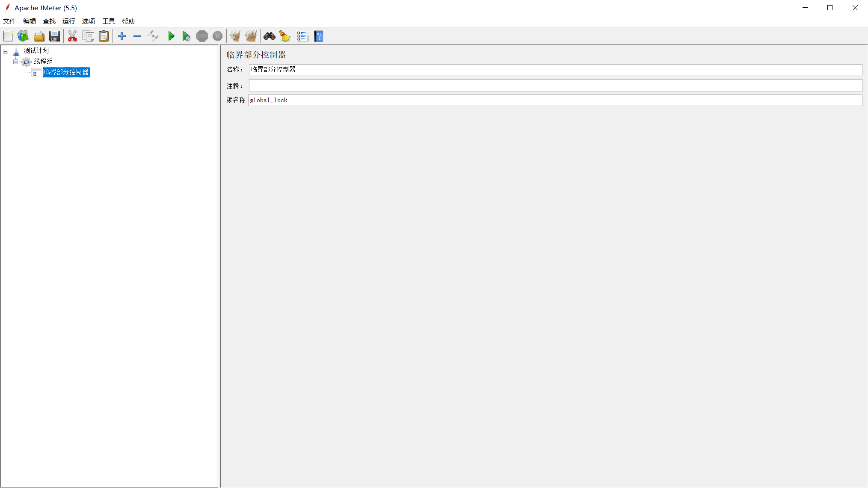Image resolution: width=868 pixels, height=488 pixels.
Task: Start the test with green play icon
Action: tap(171, 36)
